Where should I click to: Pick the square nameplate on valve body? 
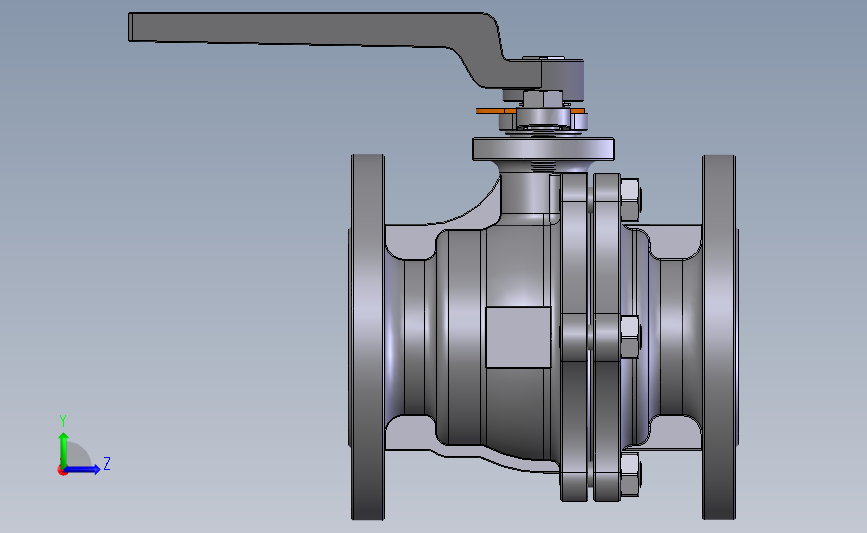(518, 337)
